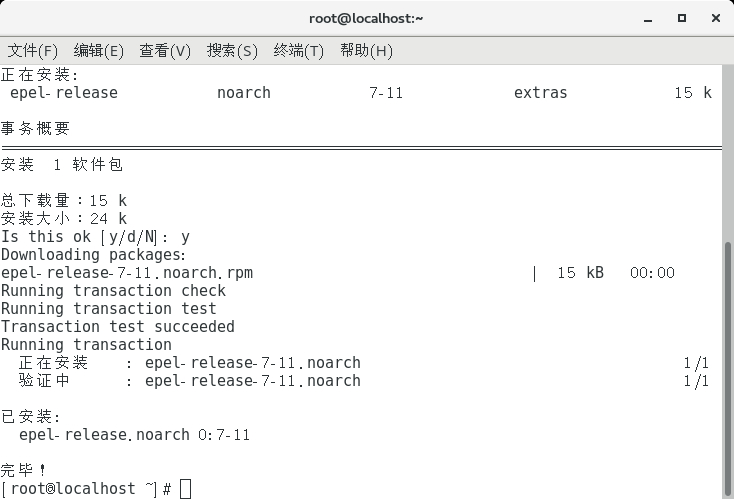Click the 'extras' repository value

tap(541, 93)
